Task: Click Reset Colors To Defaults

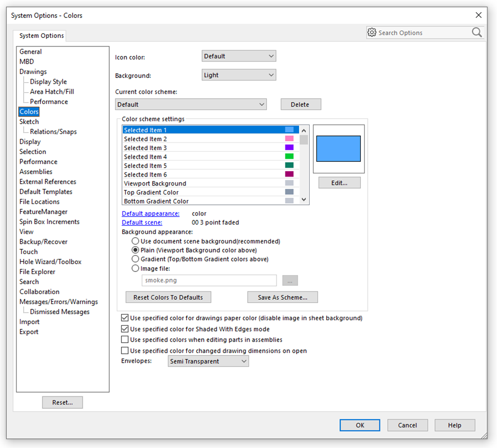Action: click(x=168, y=297)
